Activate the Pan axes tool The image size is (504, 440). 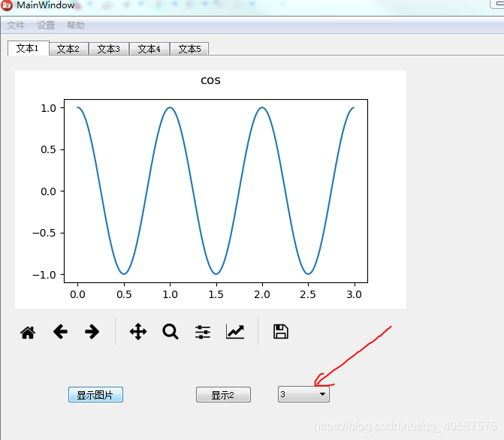point(138,332)
